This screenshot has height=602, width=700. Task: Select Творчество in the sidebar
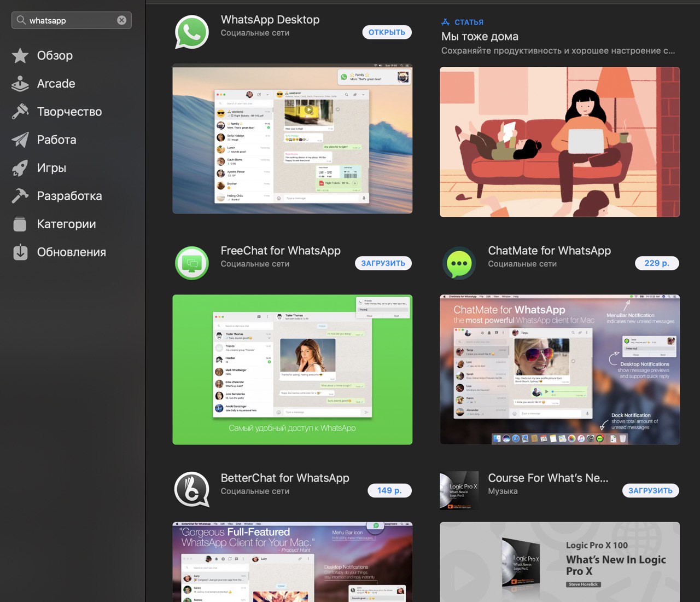coord(69,112)
